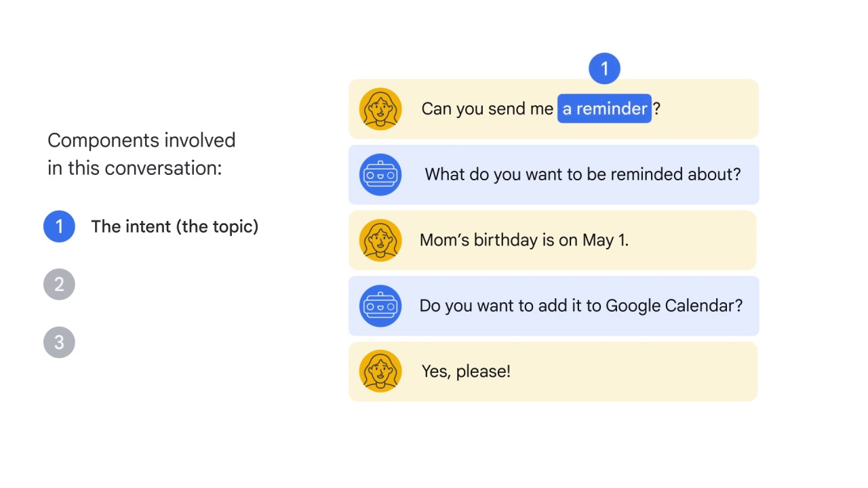
Task: Click the robot avatar beside "Google Calendar" question
Action: [380, 306]
